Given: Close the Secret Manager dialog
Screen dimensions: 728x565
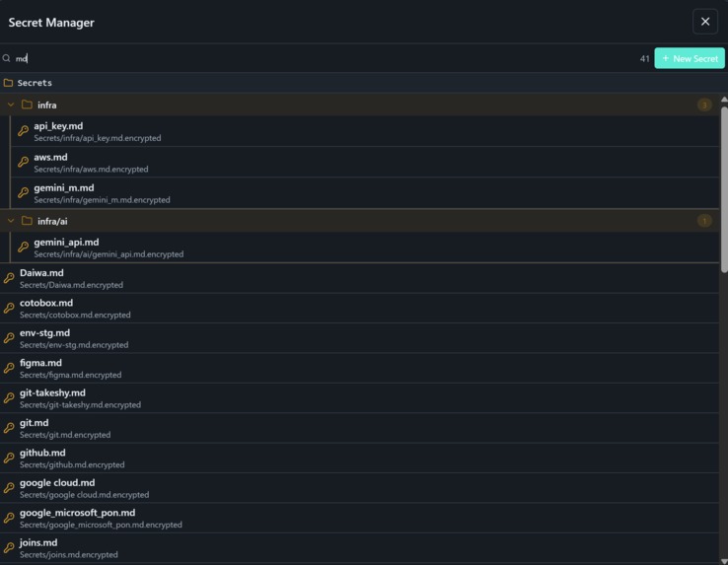Looking at the screenshot, I should [x=704, y=22].
